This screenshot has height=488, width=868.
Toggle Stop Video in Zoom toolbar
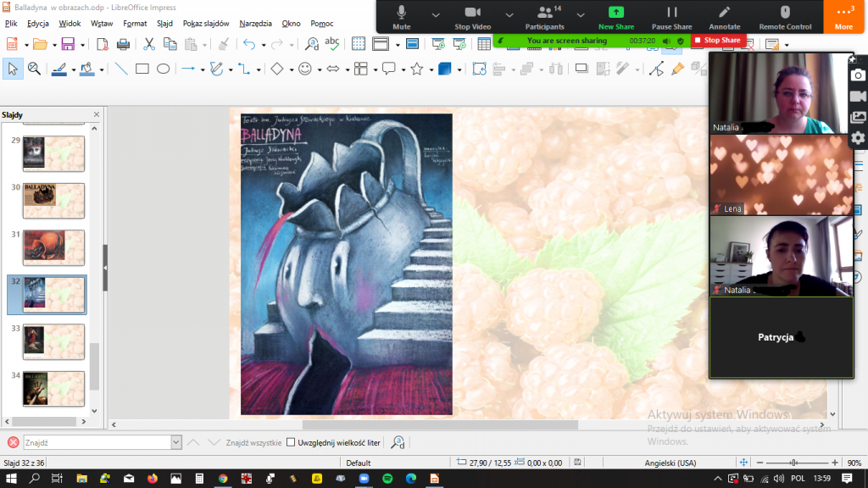[x=472, y=17]
